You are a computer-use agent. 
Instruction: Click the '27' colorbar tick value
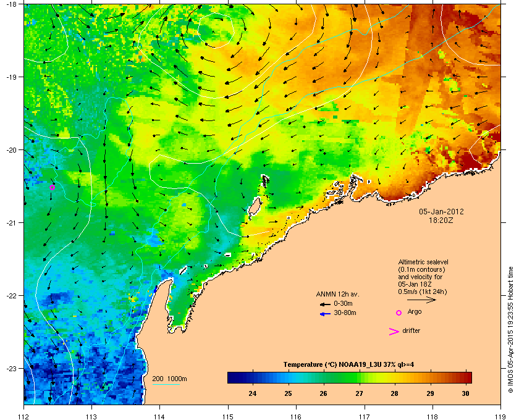click(359, 393)
